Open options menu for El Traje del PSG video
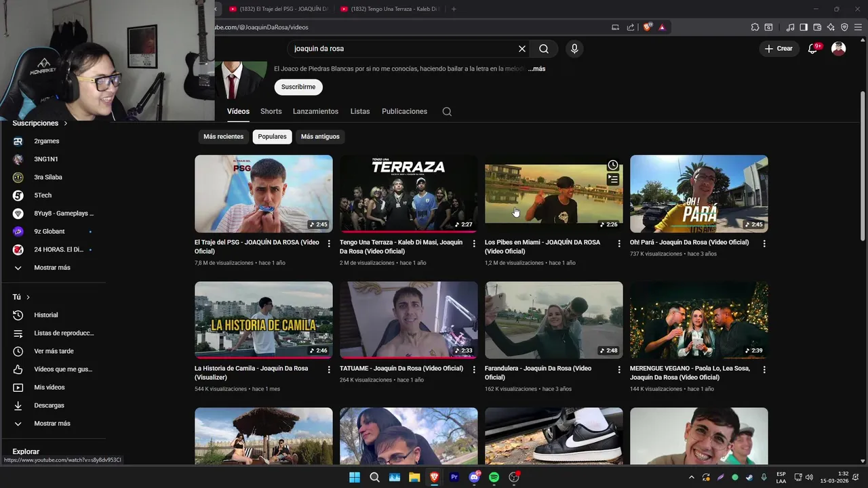 click(329, 243)
